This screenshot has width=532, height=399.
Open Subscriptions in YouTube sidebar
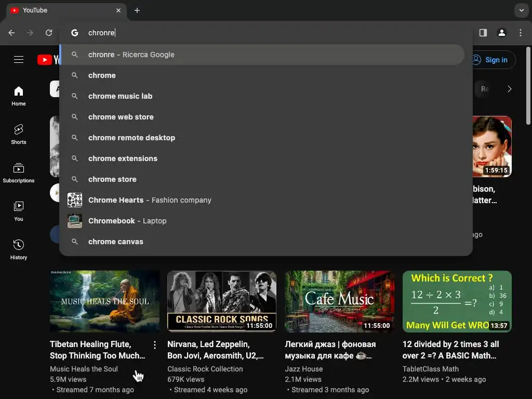pos(19,172)
